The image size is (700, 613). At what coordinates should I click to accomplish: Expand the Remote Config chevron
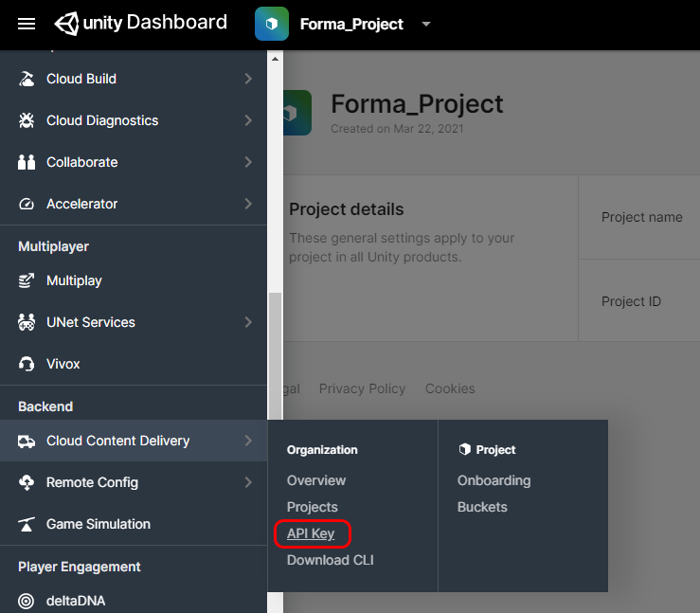click(248, 482)
